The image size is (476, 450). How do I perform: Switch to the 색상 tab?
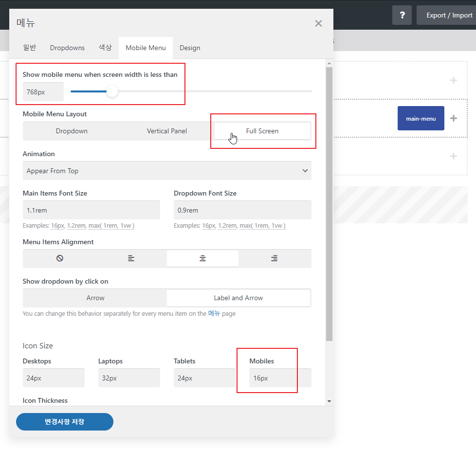[105, 48]
